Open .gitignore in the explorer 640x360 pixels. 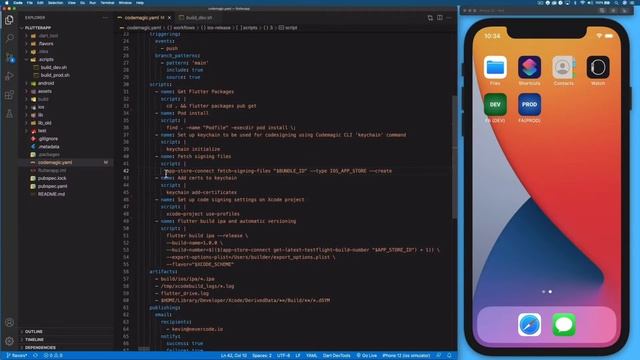pos(48,139)
